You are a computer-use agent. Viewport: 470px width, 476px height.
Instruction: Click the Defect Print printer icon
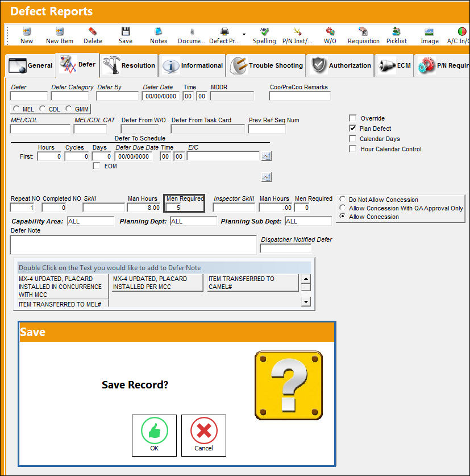224,31
